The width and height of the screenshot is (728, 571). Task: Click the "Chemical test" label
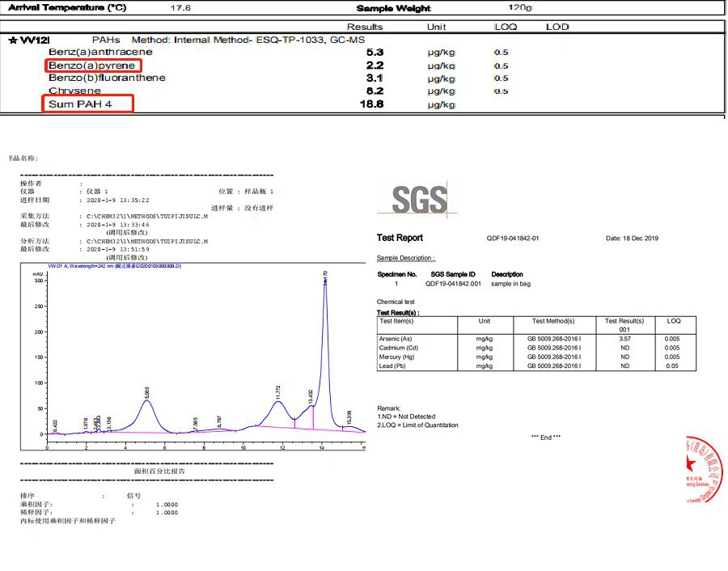[396, 302]
